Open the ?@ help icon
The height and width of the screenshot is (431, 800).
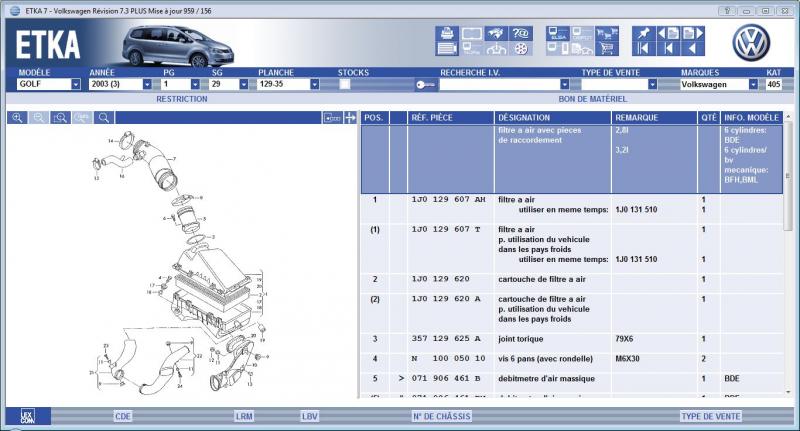coord(520,34)
